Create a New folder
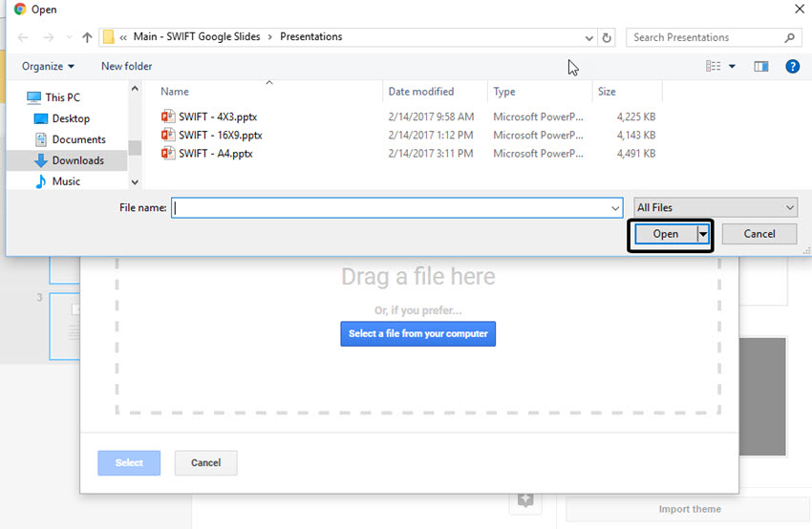Screen dimensions: 812x529 126,66
